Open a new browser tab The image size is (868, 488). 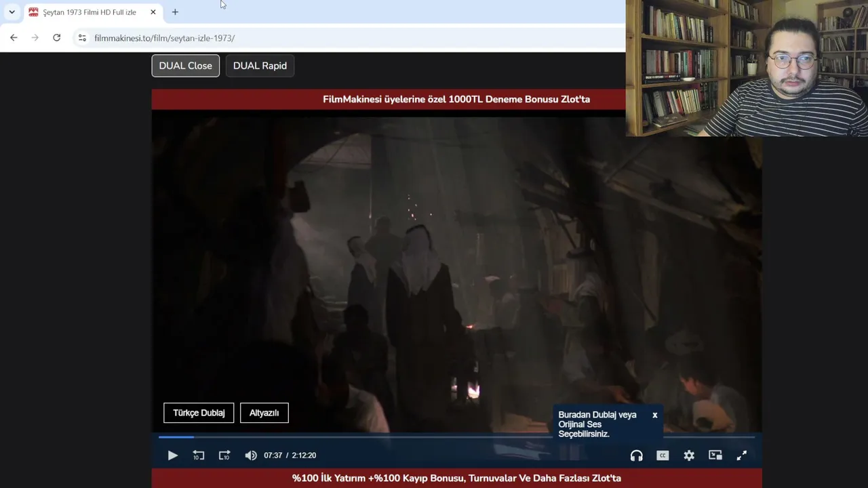click(175, 12)
